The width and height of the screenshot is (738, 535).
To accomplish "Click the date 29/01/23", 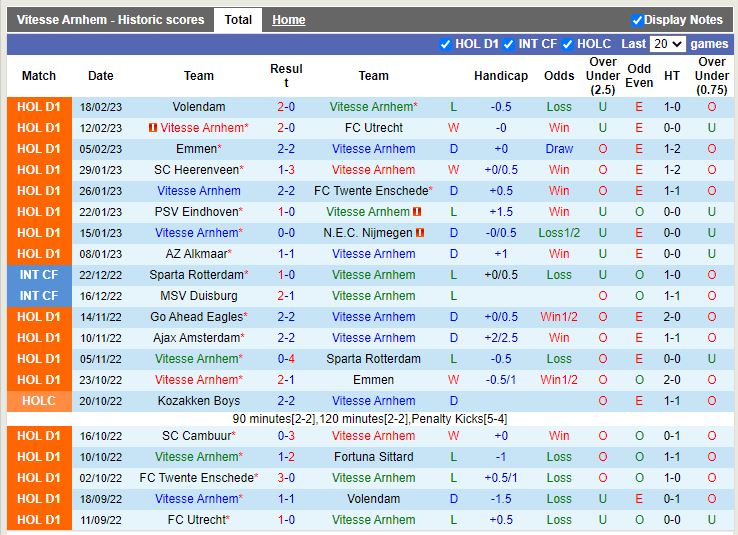I will (x=101, y=170).
